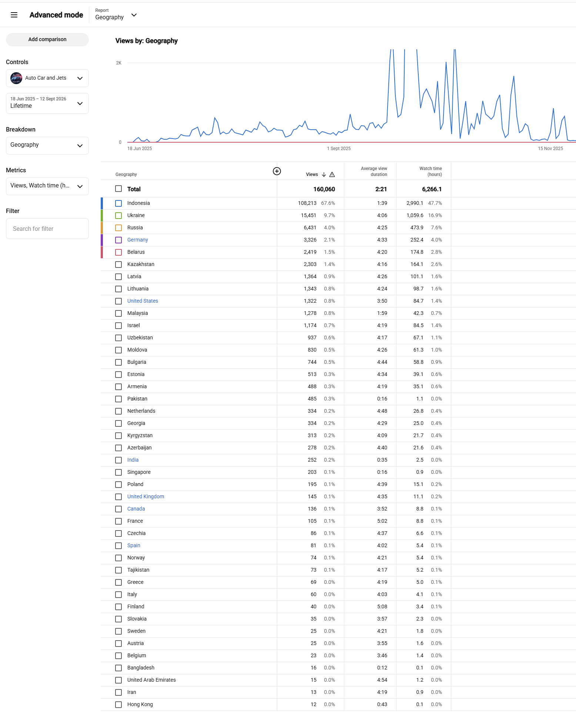Click the Search for filter field
The width and height of the screenshot is (576, 728).
pyautogui.click(x=47, y=229)
